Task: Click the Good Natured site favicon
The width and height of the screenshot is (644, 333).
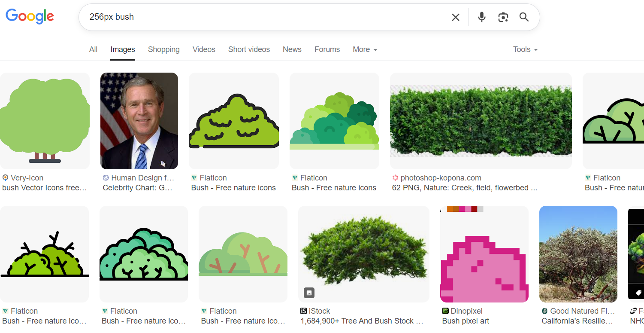Action: click(545, 311)
